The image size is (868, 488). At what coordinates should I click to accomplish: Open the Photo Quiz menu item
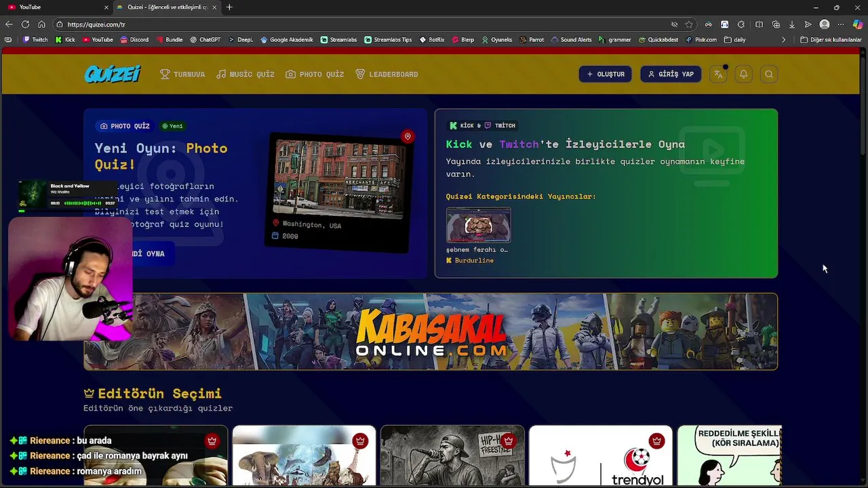click(x=315, y=74)
